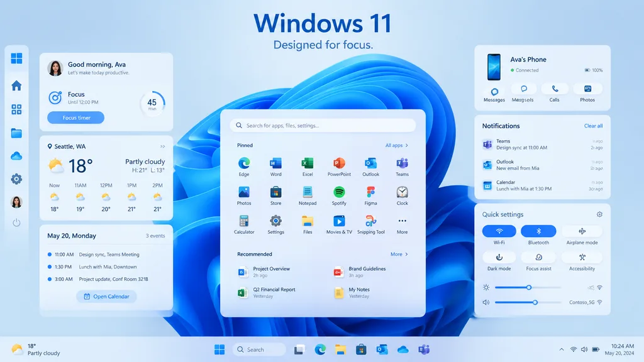Toggle Accessibility quick setting
The height and width of the screenshot is (362, 644).
click(x=582, y=257)
